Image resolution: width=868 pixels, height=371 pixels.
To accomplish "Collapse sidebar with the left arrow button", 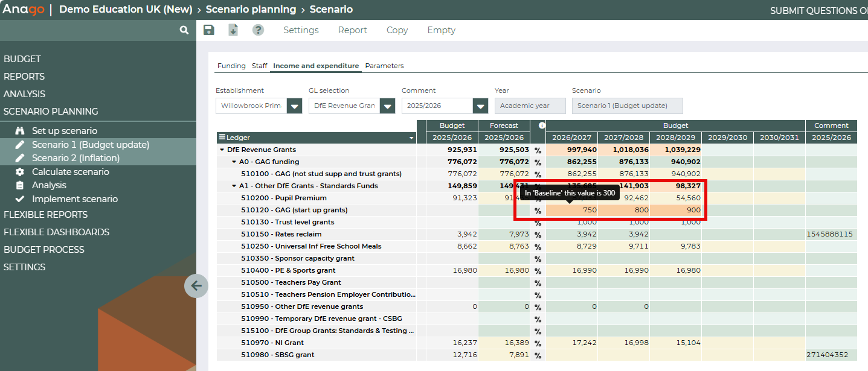I will tap(196, 285).
